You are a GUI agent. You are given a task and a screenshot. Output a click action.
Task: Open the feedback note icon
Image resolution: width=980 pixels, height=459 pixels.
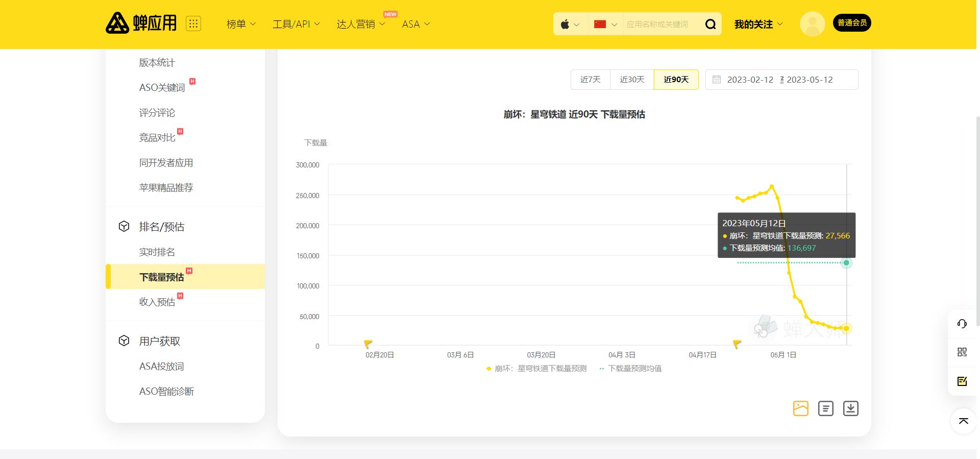point(962,381)
